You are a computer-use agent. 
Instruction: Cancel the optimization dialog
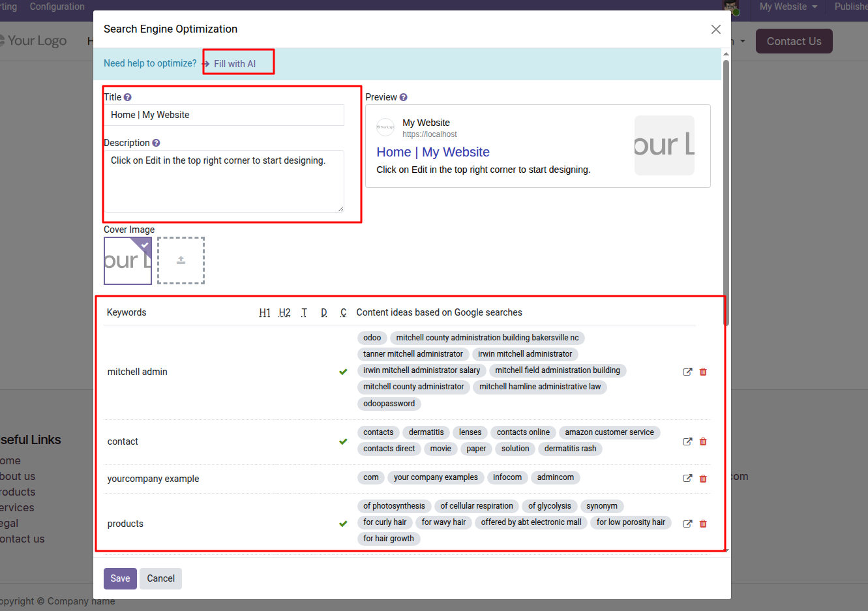tap(160, 578)
